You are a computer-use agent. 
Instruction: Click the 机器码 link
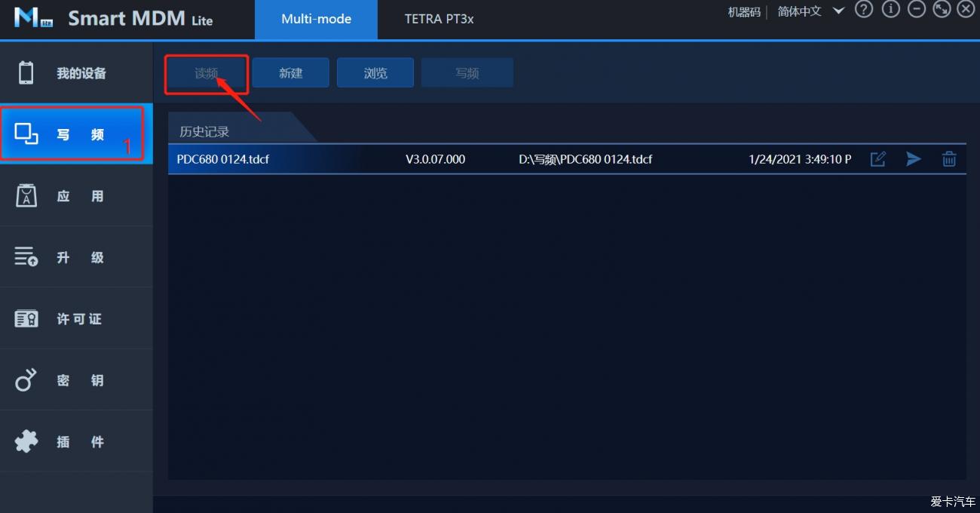click(x=743, y=12)
